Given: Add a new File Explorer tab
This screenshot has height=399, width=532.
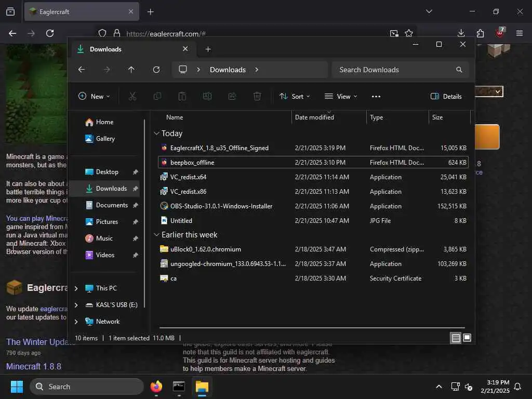Looking at the screenshot, I should coord(208,49).
